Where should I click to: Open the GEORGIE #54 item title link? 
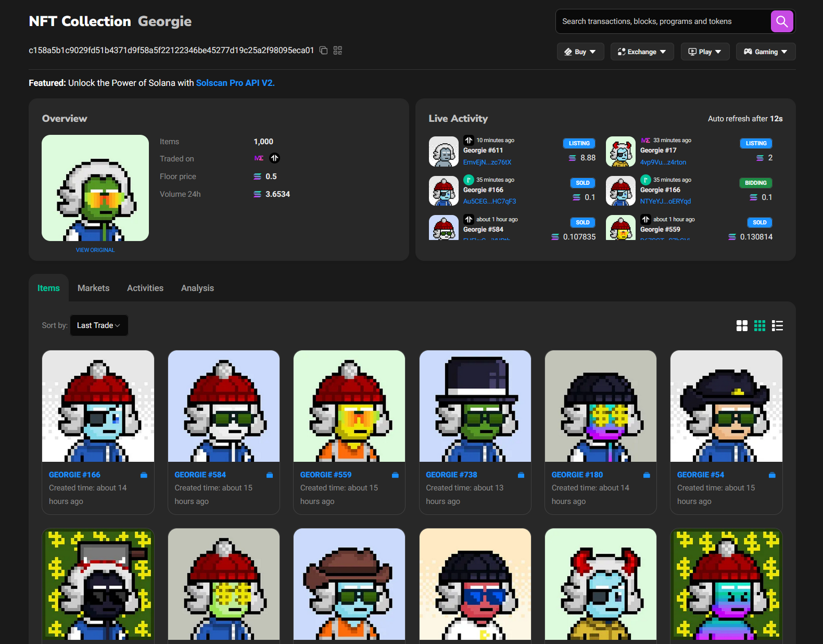coord(701,475)
